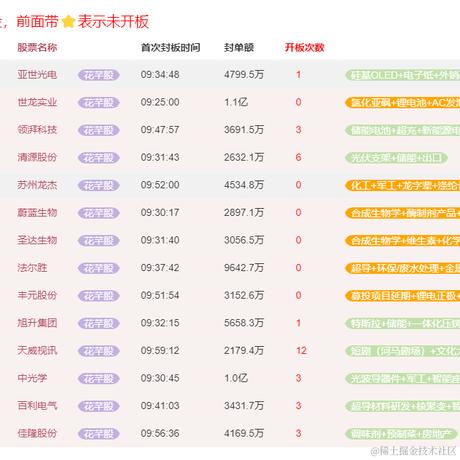Select stock name 佳隆股份
460x460 pixels.
click(37, 433)
